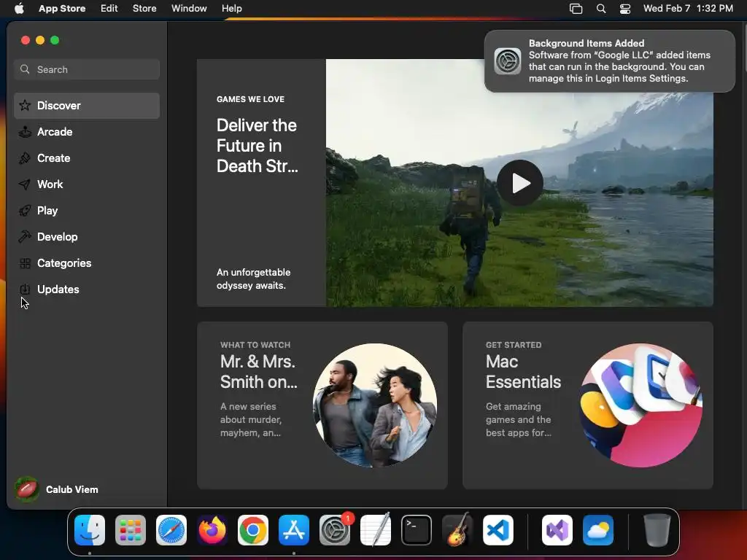Click the Mac Essentials round artwork
The width and height of the screenshot is (747, 560).
click(x=640, y=405)
